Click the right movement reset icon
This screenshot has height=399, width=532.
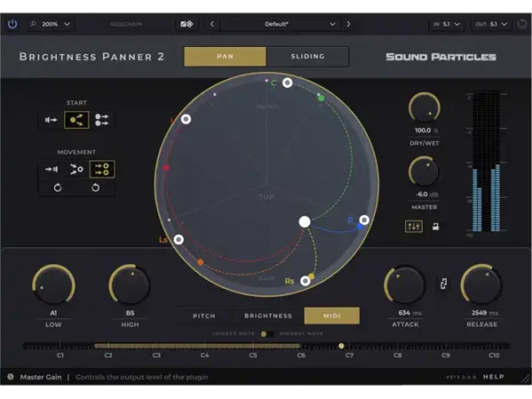coord(96,187)
